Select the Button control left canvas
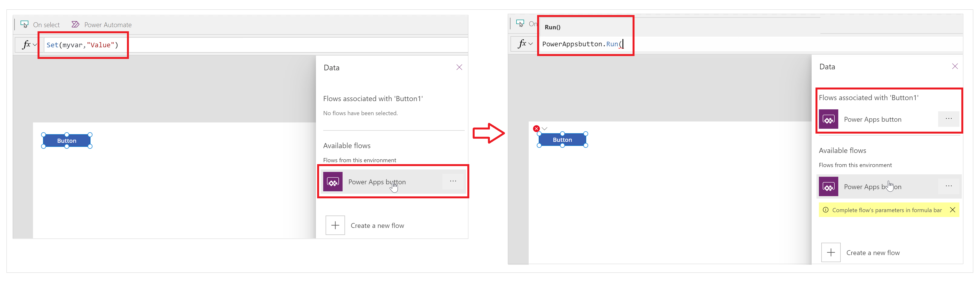 (x=68, y=140)
